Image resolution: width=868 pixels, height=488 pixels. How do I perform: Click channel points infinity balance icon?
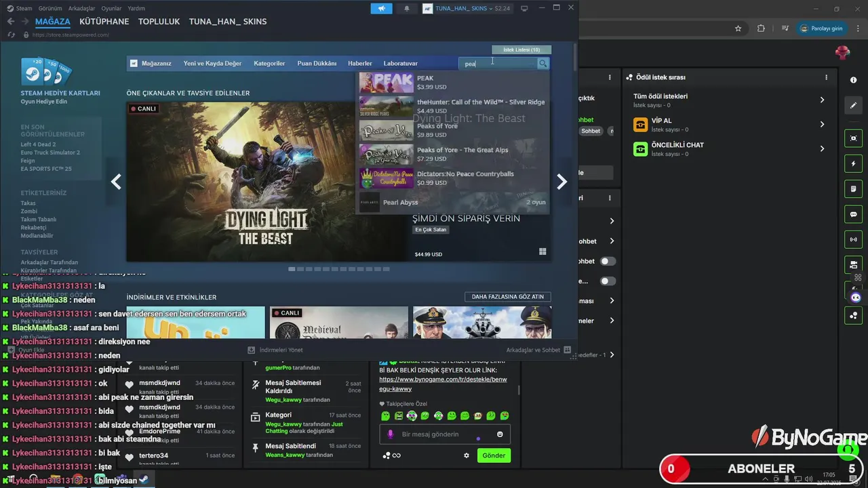click(391, 455)
